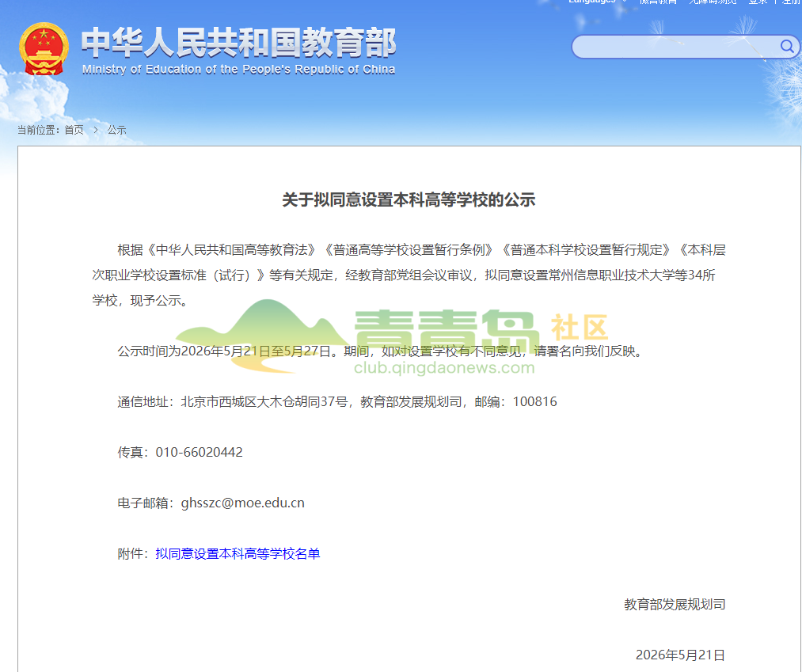This screenshot has height=672, width=802.
Task: Click the text 常州信息职业技术大学等34所
Action: (632, 275)
